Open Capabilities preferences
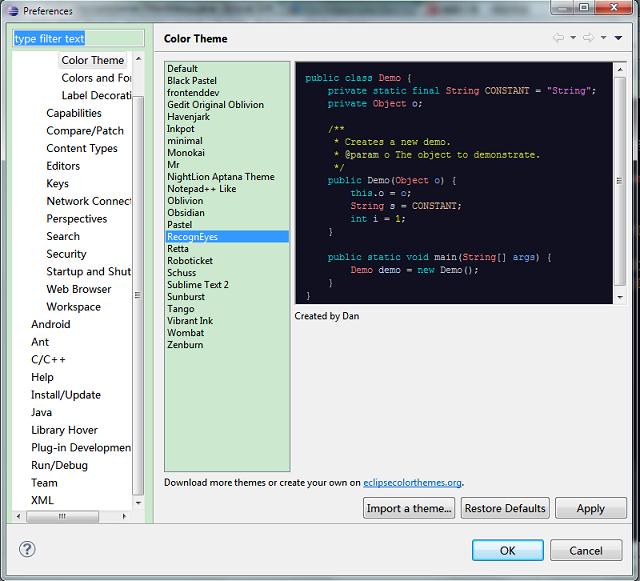The width and height of the screenshot is (640, 581). pos(74,113)
